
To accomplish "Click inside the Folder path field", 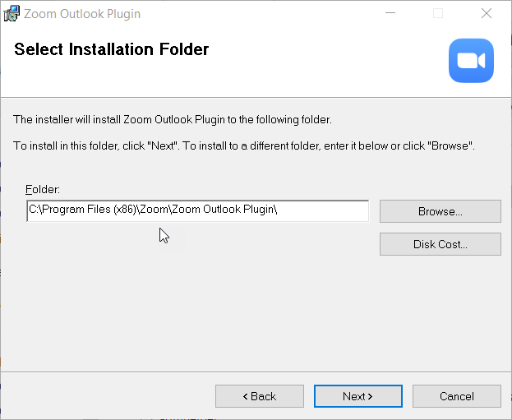I will (x=197, y=210).
